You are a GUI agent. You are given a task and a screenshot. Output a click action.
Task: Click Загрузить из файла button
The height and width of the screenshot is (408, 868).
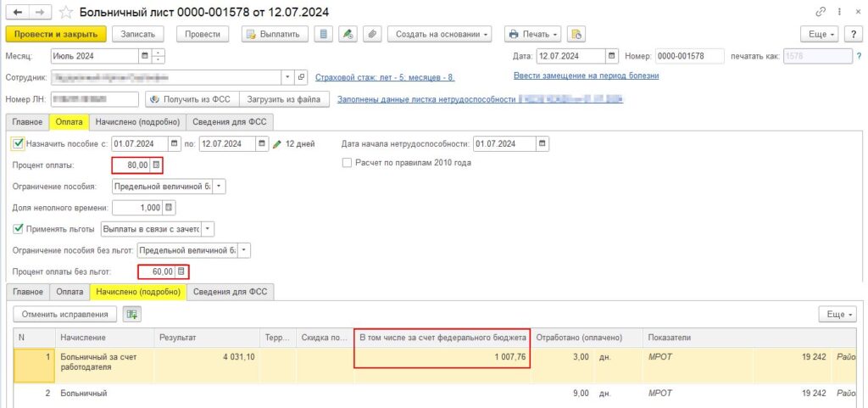coord(284,99)
